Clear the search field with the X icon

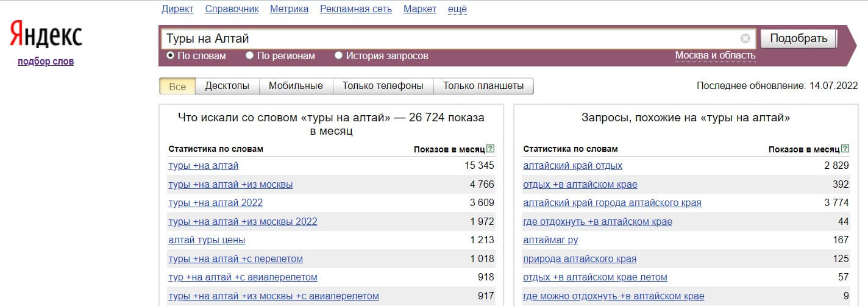pos(745,38)
